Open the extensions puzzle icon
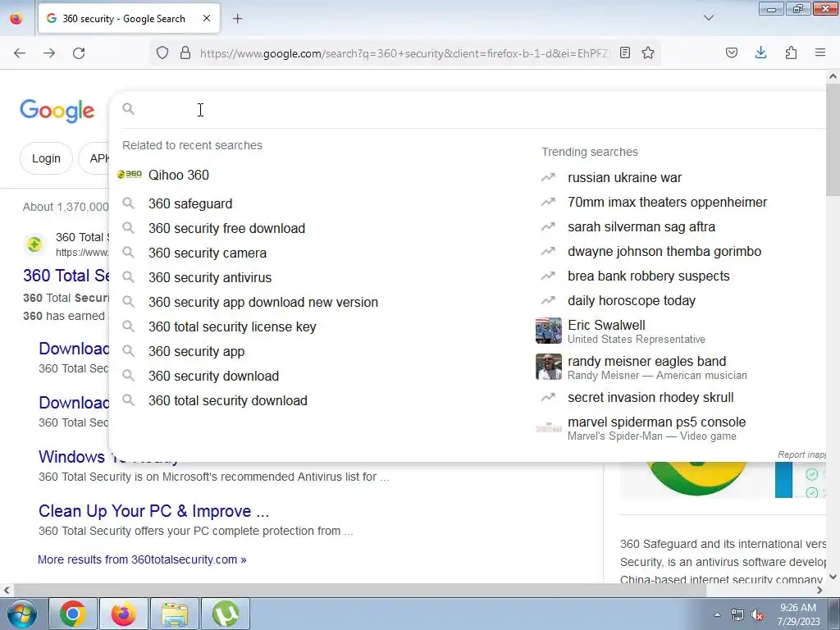This screenshot has width=840, height=630. (x=791, y=52)
